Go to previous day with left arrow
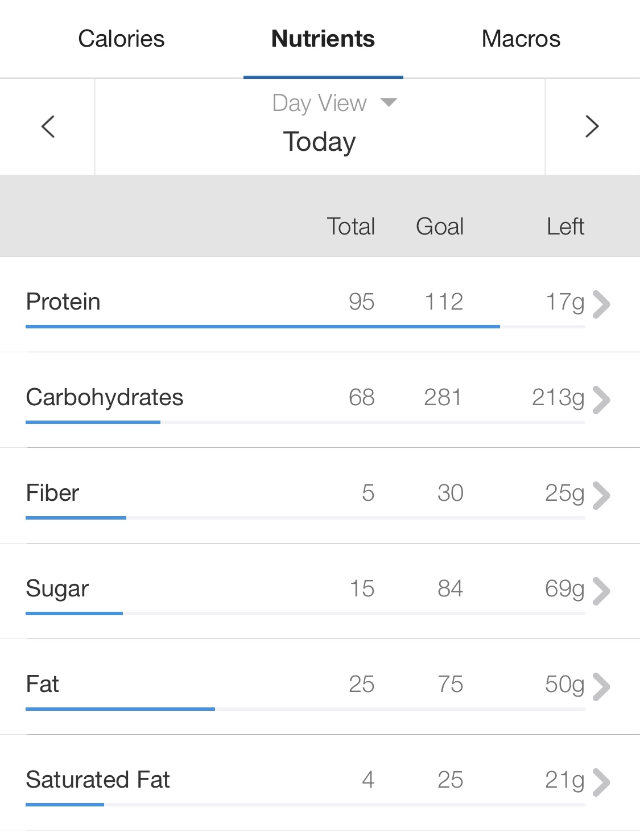This screenshot has width=640, height=840. click(48, 126)
